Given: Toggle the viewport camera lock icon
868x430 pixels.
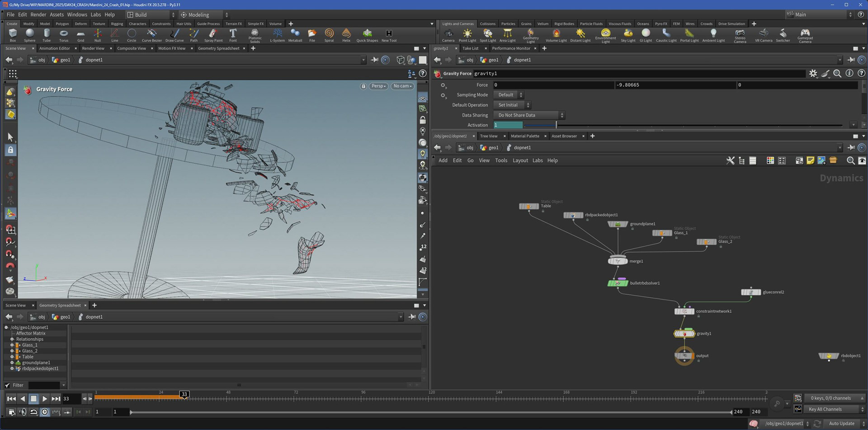Looking at the screenshot, I should (363, 86).
